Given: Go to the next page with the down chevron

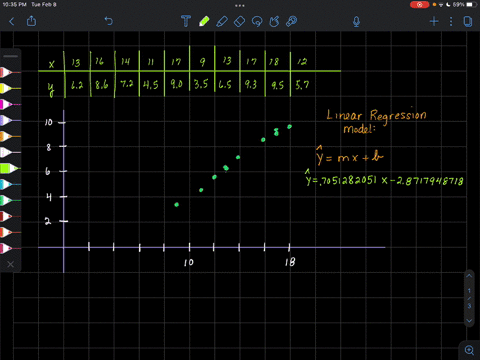Looking at the screenshot, I should [469, 321].
